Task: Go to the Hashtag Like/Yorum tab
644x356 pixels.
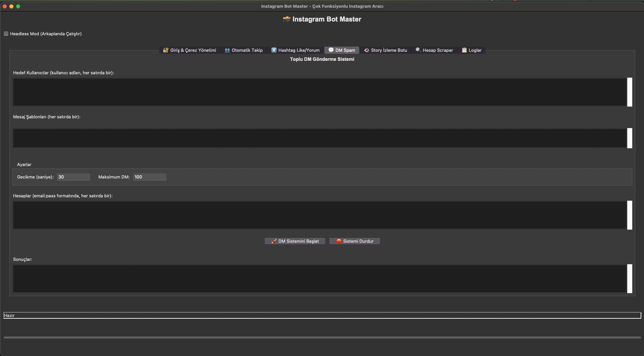Action: click(x=295, y=50)
